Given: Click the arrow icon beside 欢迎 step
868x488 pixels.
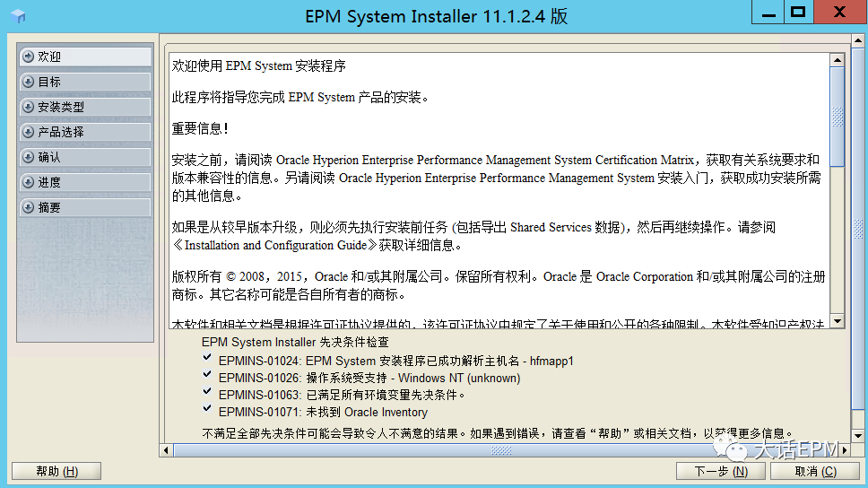Looking at the screenshot, I should point(28,57).
